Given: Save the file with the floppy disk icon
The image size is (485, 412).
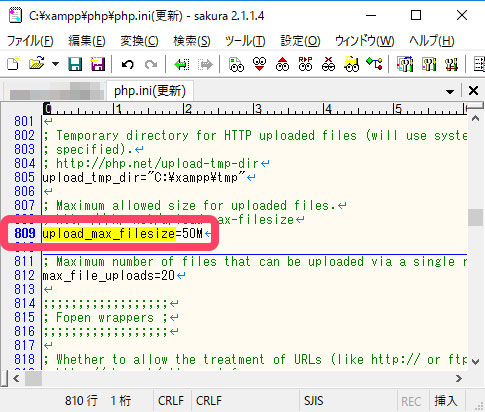Looking at the screenshot, I should (75, 64).
